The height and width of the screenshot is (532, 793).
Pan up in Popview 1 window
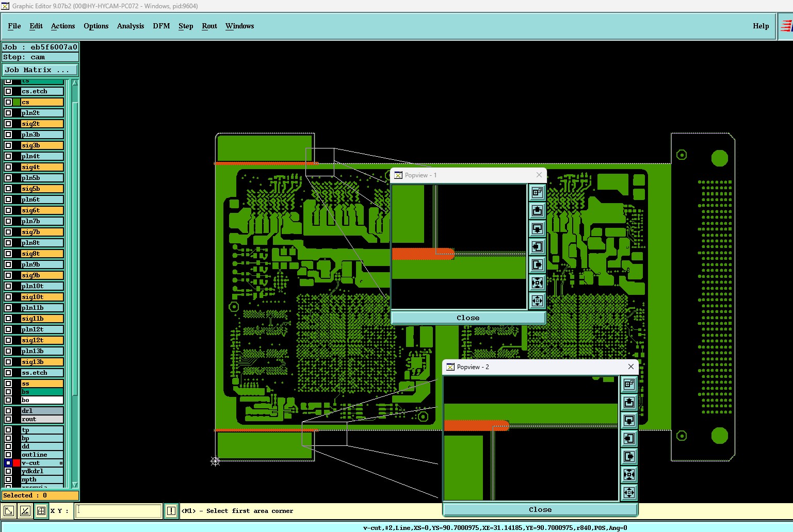[537, 210]
